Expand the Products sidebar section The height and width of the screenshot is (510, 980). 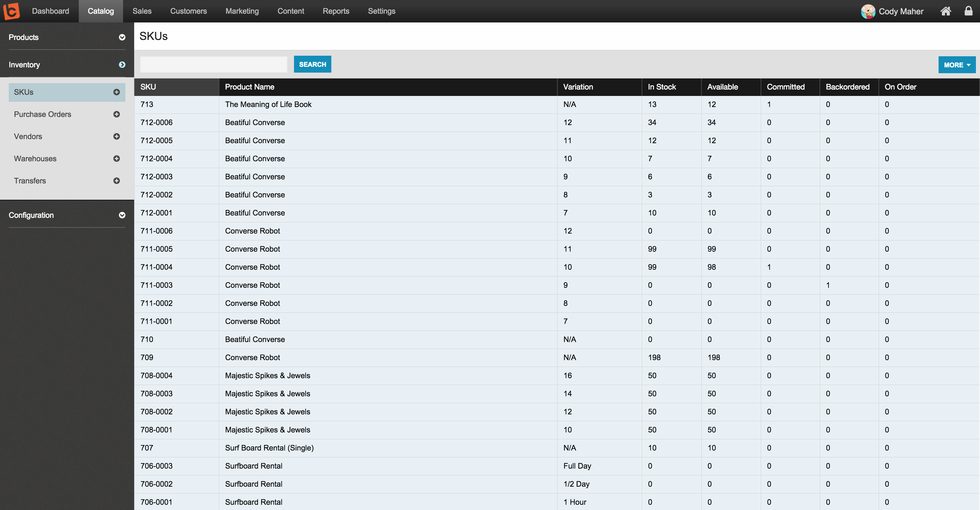tap(122, 37)
